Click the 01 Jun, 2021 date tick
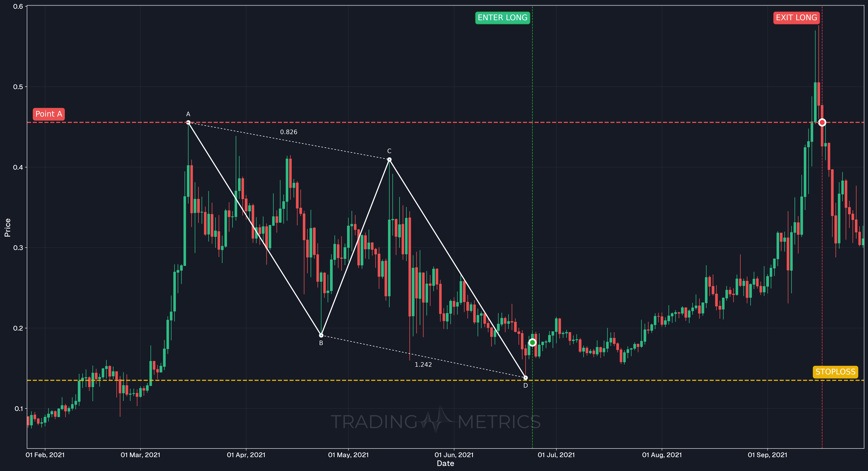 [454, 455]
